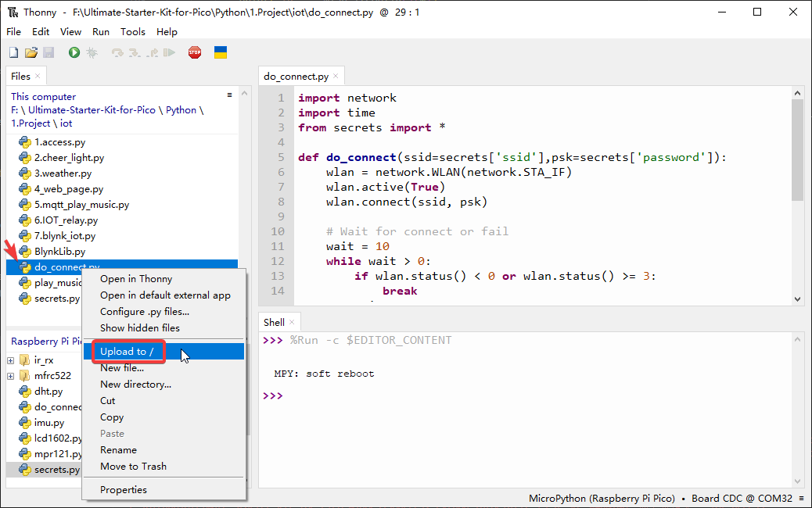The width and height of the screenshot is (812, 508).
Task: Click This computer heading link
Action: [x=44, y=97]
